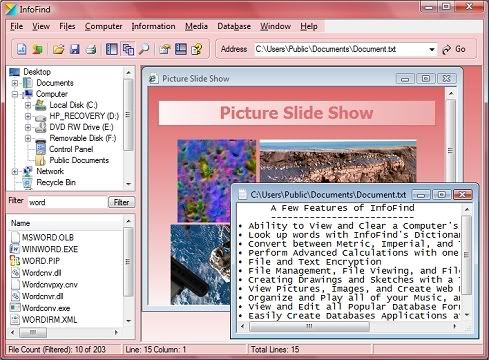
Task: Click the help question mark icon
Action: 197,49
